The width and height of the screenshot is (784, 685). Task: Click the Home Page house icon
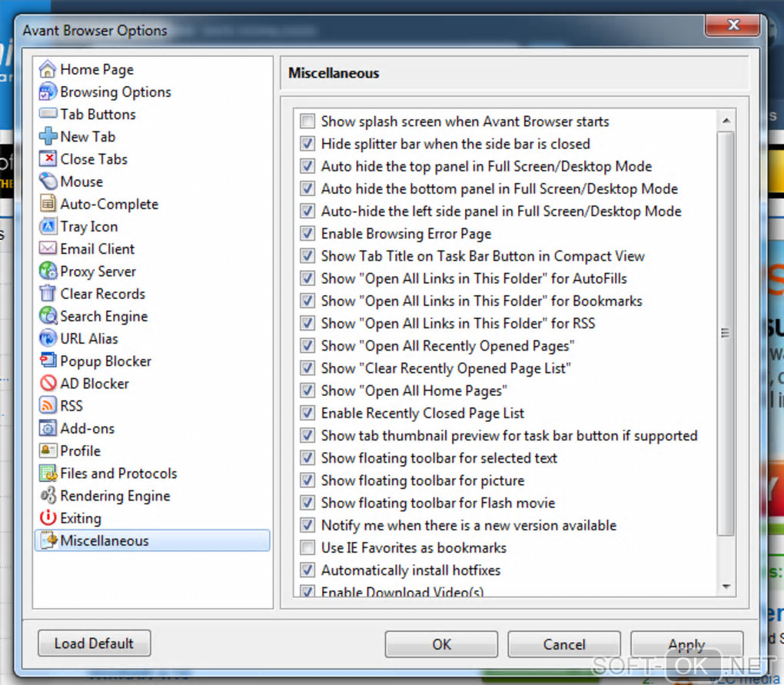[48, 69]
